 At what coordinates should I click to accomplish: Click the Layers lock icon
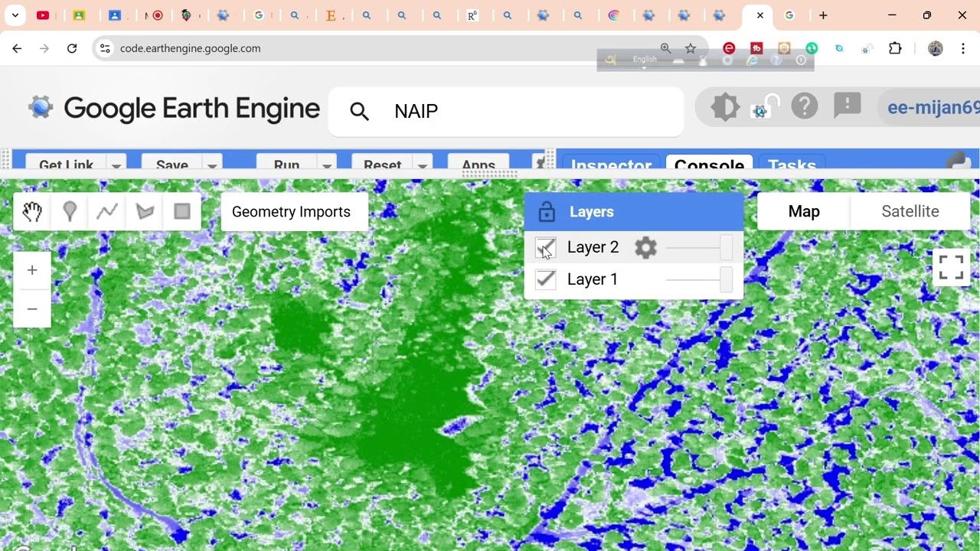547,211
